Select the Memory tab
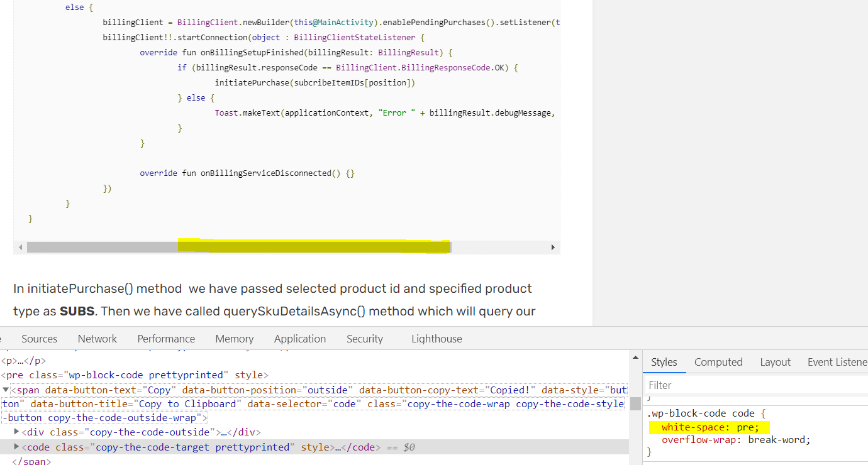The height and width of the screenshot is (465, 868). 235,339
